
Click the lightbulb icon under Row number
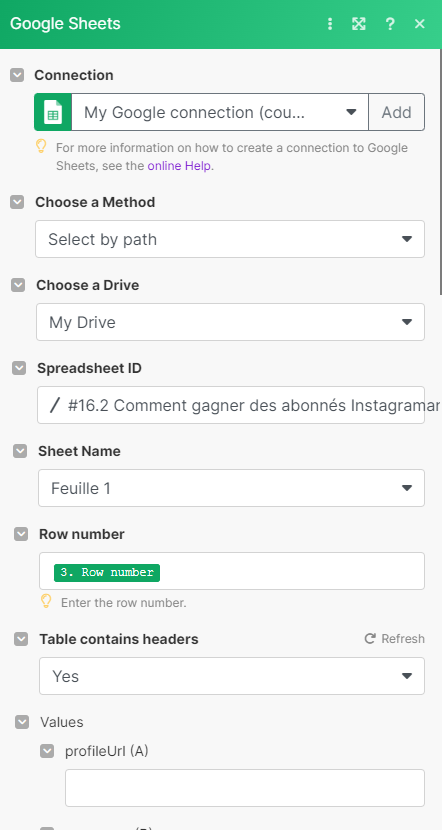tap(46, 601)
